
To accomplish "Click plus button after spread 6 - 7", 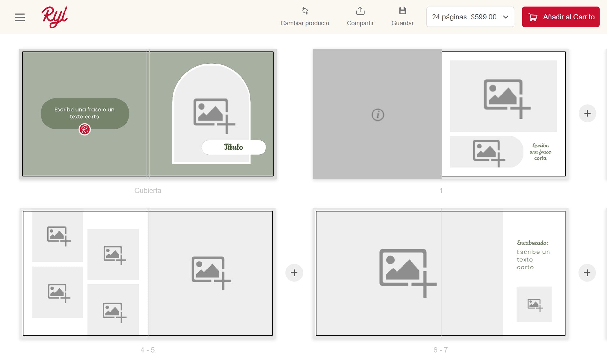I will [587, 273].
